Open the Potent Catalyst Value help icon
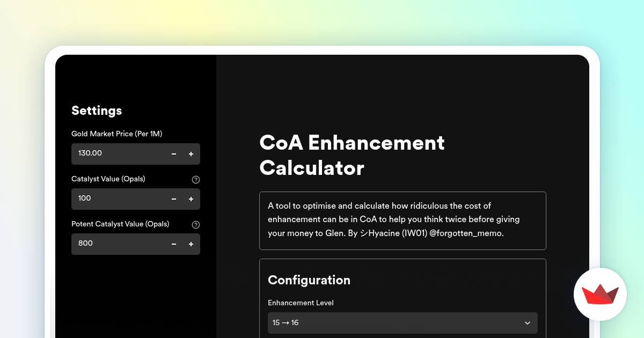Image resolution: width=644 pixels, height=338 pixels. pyautogui.click(x=196, y=225)
